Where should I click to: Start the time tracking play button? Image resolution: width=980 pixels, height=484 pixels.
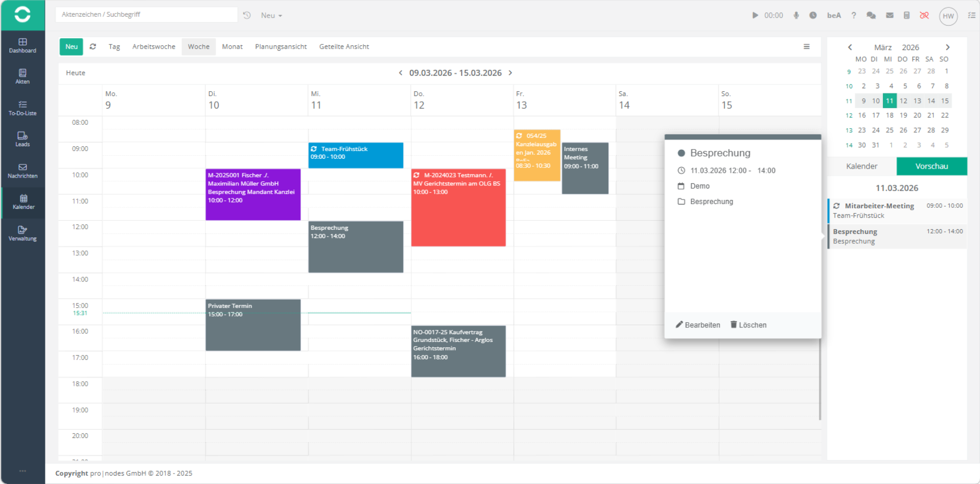click(755, 15)
